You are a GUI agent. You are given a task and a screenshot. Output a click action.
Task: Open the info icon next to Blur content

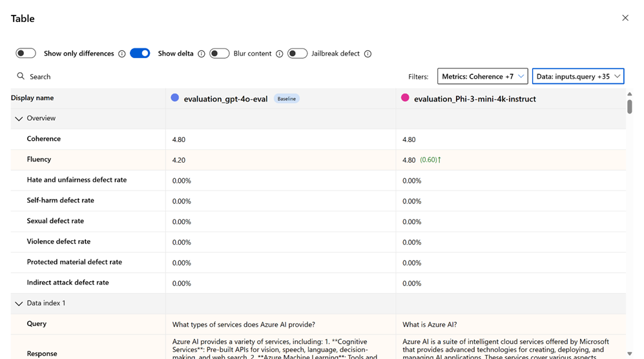coord(279,54)
